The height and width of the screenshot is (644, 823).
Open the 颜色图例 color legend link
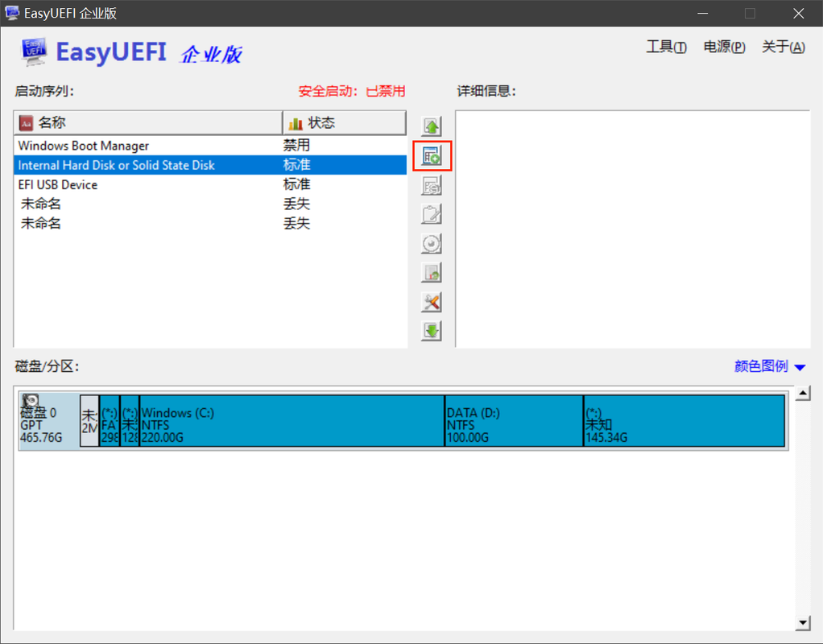pyautogui.click(x=761, y=365)
